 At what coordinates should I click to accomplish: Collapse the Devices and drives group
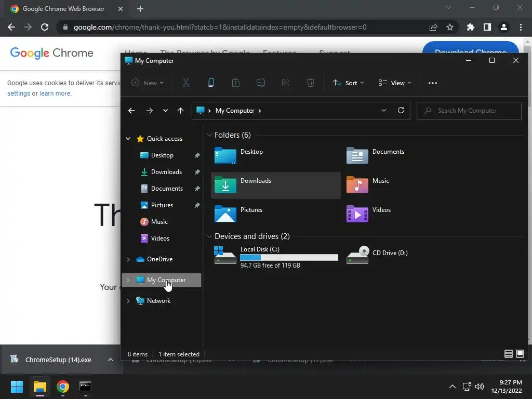209,236
